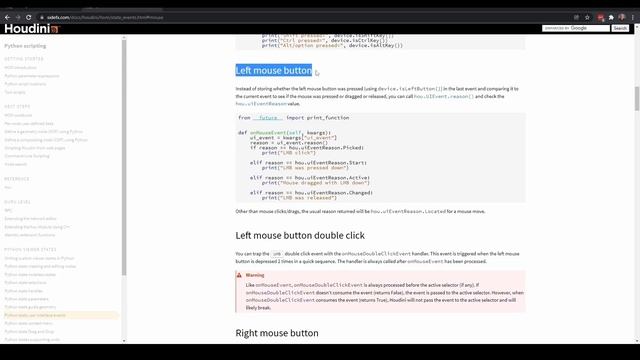Viewport: 640px width, 360px height.
Task: Open onMouseDoubleClickEvent link in paragraph
Action: (x=376, y=254)
